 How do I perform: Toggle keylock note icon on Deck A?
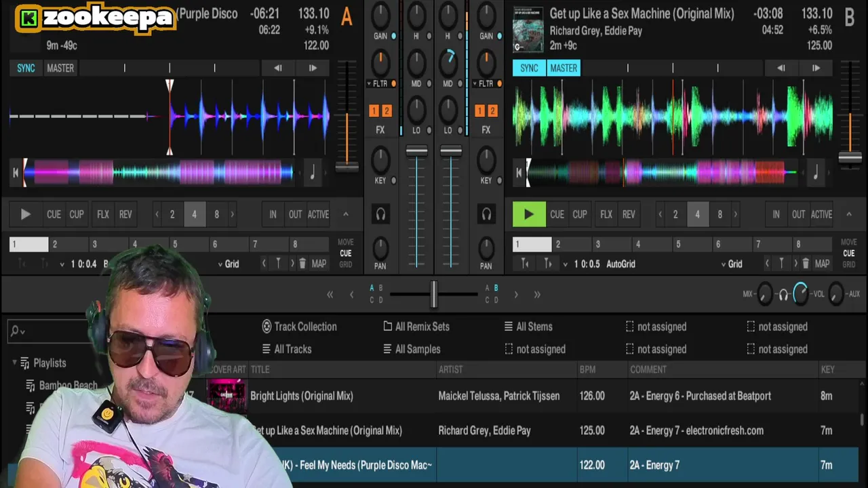point(312,173)
